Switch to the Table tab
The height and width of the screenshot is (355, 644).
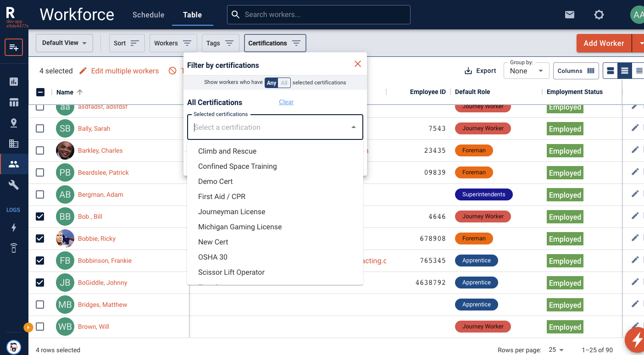click(192, 15)
